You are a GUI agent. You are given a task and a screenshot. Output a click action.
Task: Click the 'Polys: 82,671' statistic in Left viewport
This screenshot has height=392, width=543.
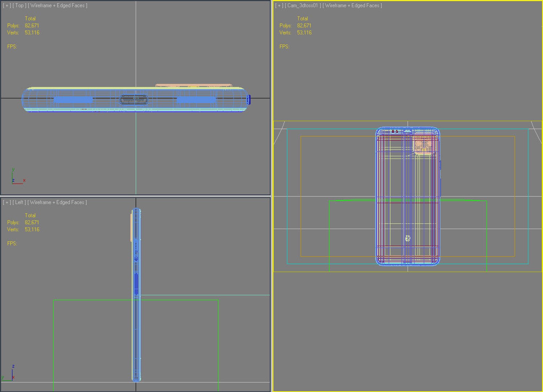pos(23,222)
